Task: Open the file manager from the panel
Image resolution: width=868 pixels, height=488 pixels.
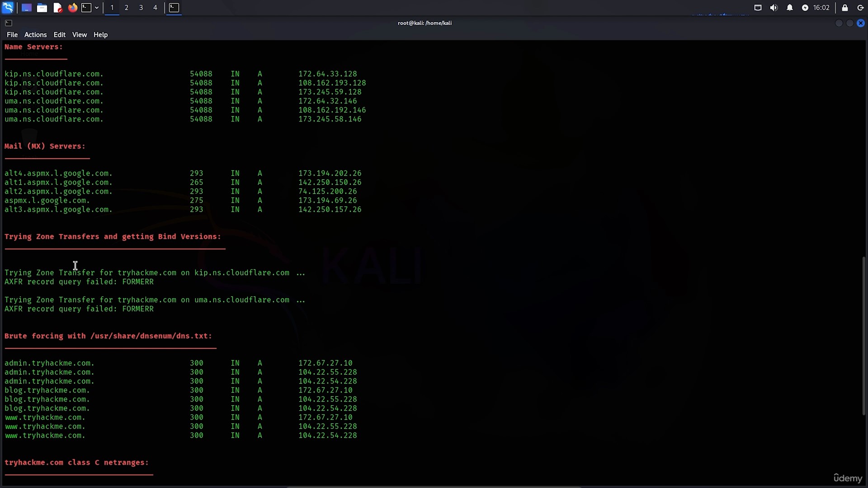Action: pos(42,8)
